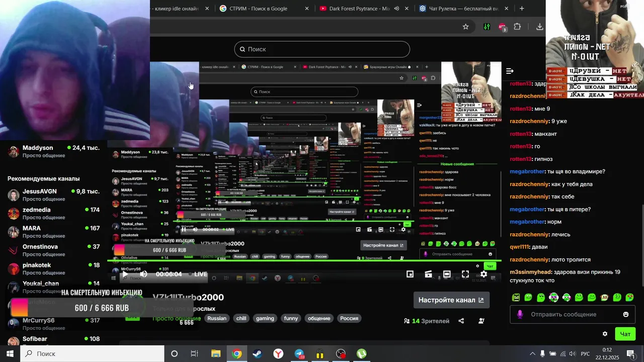The width and height of the screenshot is (644, 362).
Task: Send the headphones purple-eyed emote
Action: click(x=553, y=297)
